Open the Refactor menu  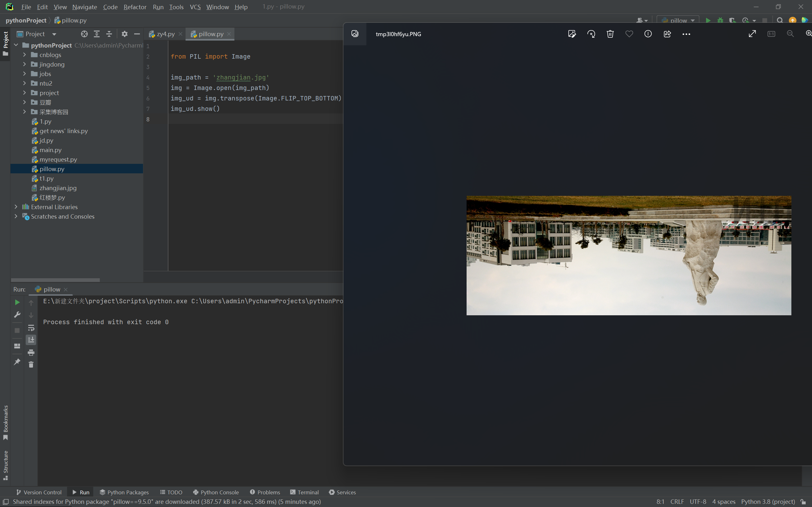click(x=135, y=7)
